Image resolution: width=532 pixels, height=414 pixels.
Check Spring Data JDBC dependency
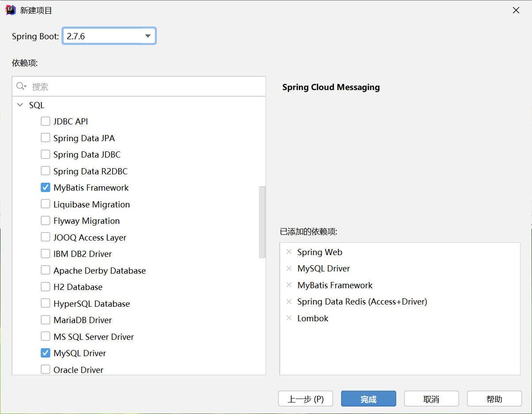click(x=46, y=154)
